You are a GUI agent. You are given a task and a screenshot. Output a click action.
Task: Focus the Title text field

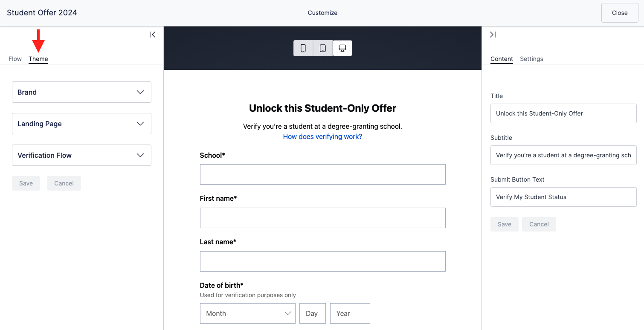(x=563, y=113)
